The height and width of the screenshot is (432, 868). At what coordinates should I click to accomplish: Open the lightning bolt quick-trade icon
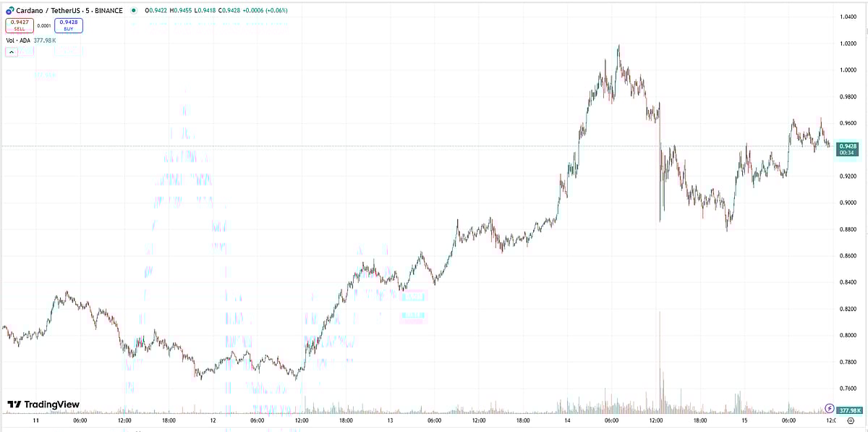coord(830,409)
